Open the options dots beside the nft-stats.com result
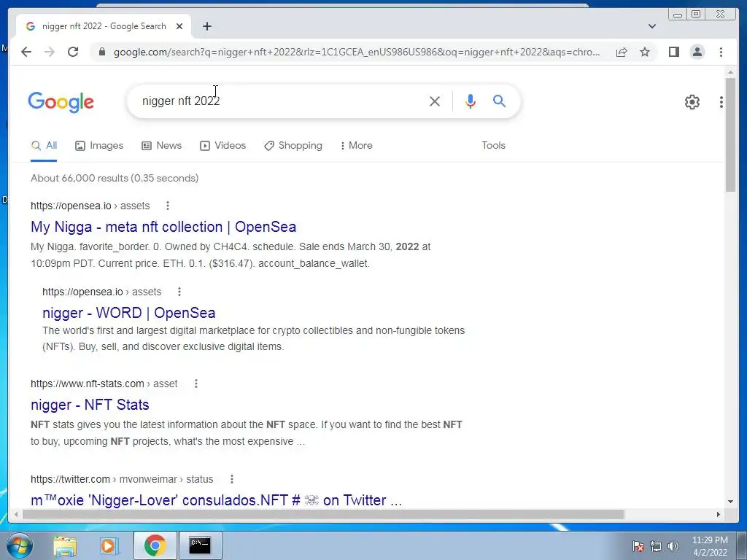The width and height of the screenshot is (747, 560). pyautogui.click(x=196, y=384)
